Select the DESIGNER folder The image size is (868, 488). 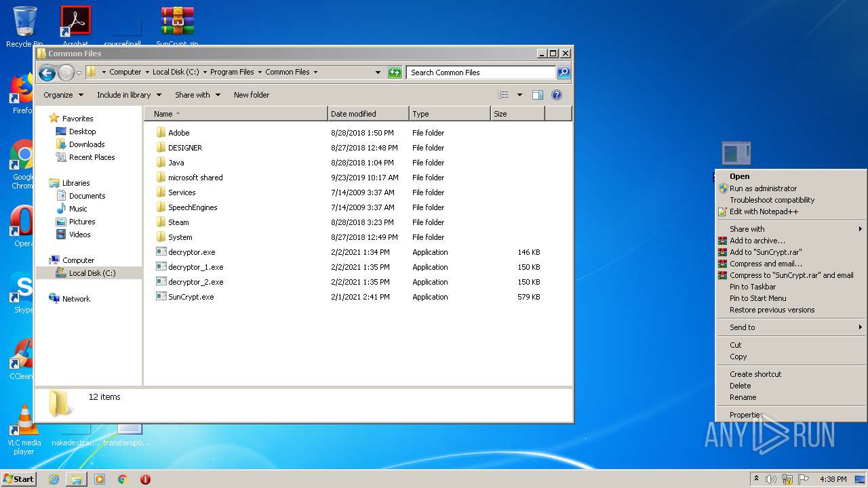(184, 148)
